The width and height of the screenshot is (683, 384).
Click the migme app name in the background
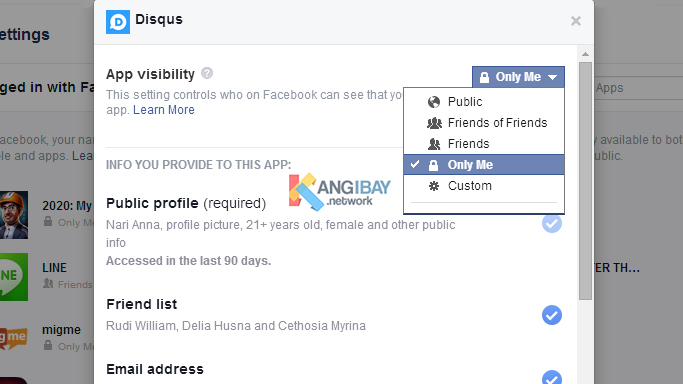point(61,330)
